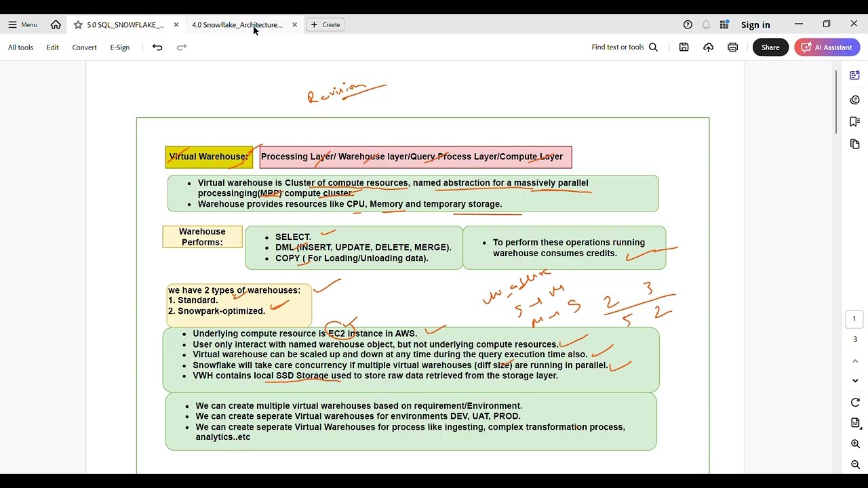Save the file with the floppy disk icon
This screenshot has width=868, height=488.
click(x=684, y=47)
